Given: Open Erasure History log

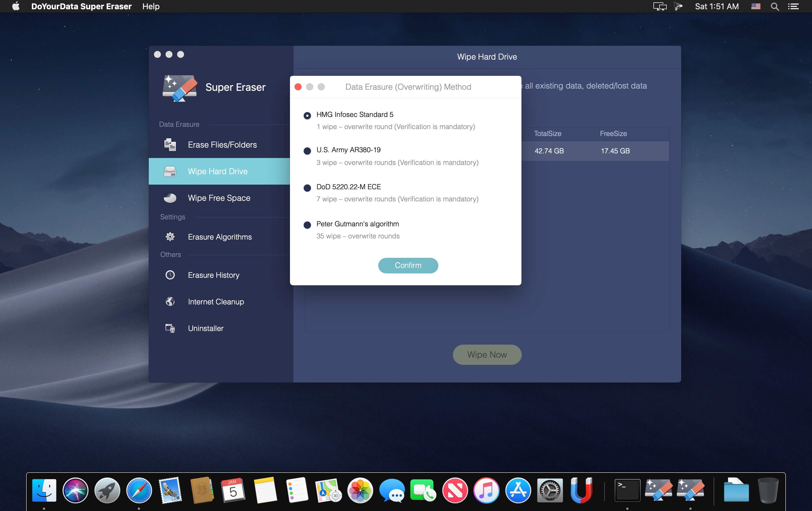Looking at the screenshot, I should tap(213, 274).
